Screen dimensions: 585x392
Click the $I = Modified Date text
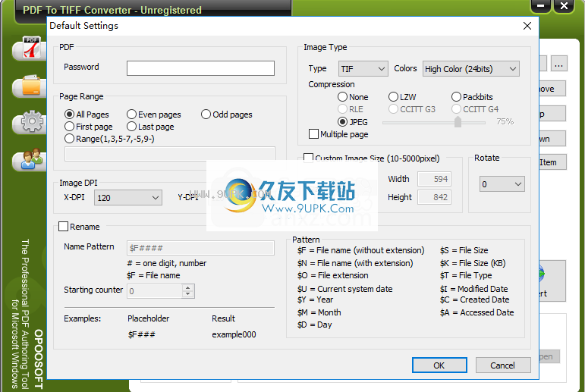(x=473, y=289)
